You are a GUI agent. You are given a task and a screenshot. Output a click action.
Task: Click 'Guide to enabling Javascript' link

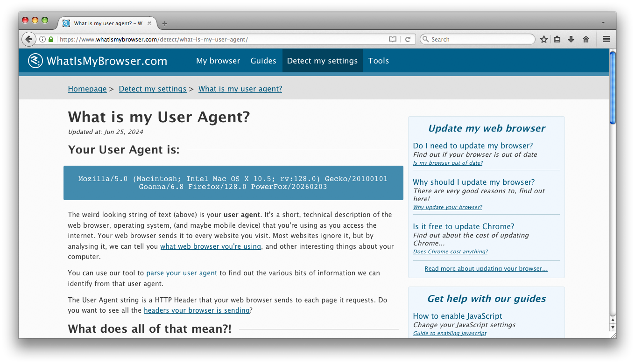pyautogui.click(x=450, y=333)
